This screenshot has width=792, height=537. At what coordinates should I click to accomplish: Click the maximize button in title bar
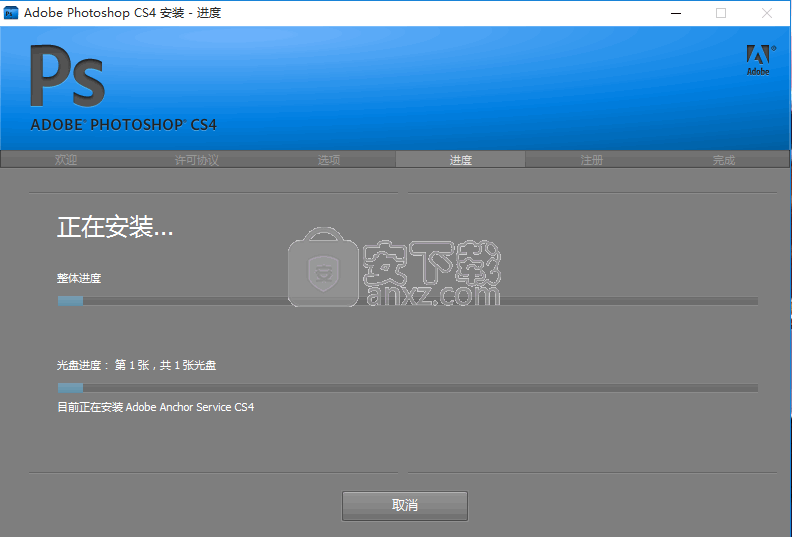point(721,13)
